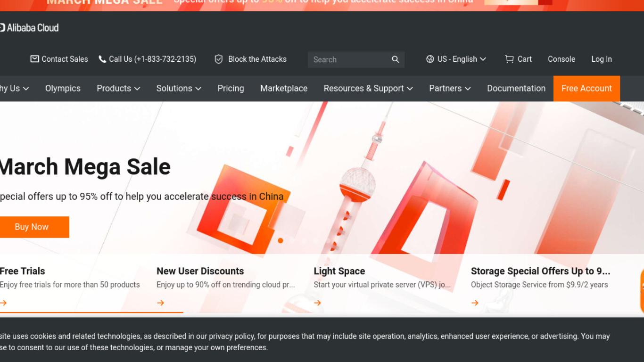The image size is (644, 362).
Task: Click the 'Special offers up to 95% off' subtitle
Action: [141, 197]
